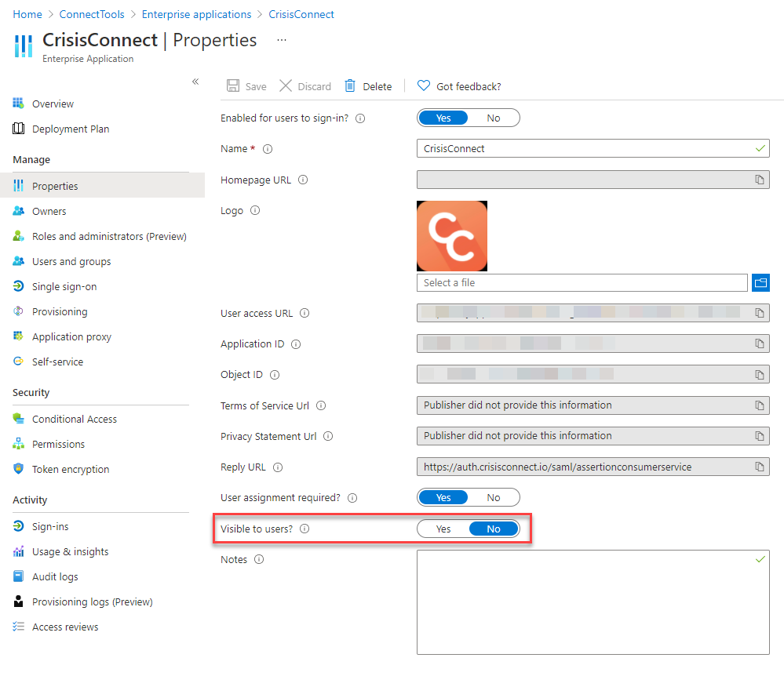
Task: Show info tooltip for Visible to users
Action: (x=304, y=529)
